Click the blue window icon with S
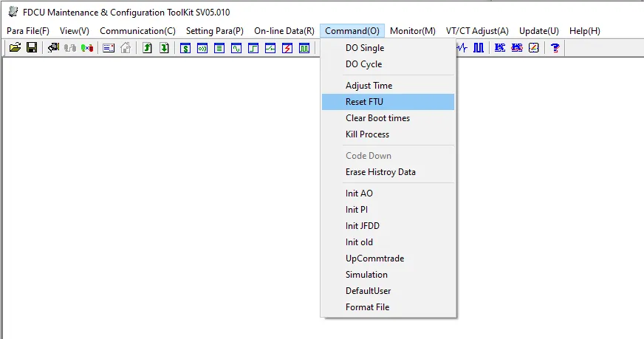 [185, 48]
